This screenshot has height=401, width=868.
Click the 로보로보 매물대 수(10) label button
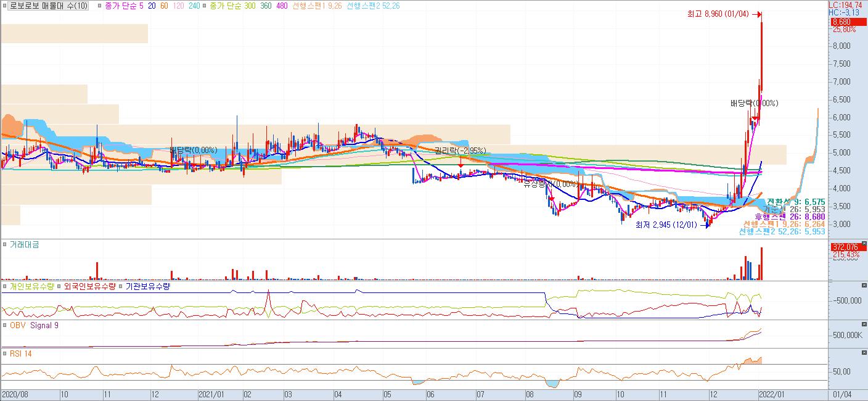[x=49, y=6]
